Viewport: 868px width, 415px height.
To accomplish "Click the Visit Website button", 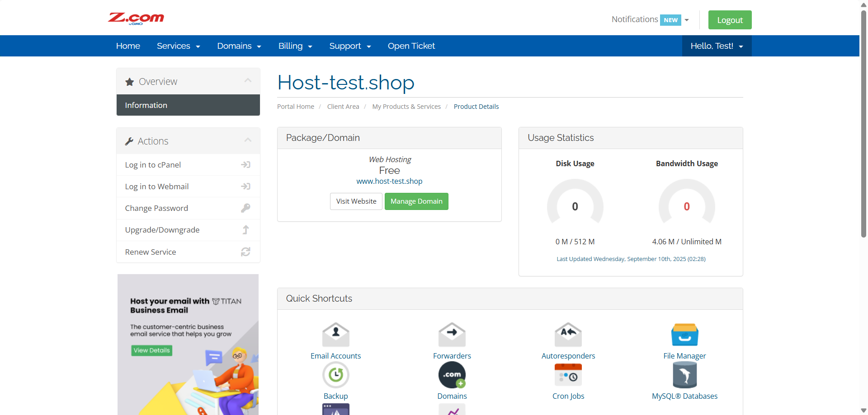I will coord(356,201).
